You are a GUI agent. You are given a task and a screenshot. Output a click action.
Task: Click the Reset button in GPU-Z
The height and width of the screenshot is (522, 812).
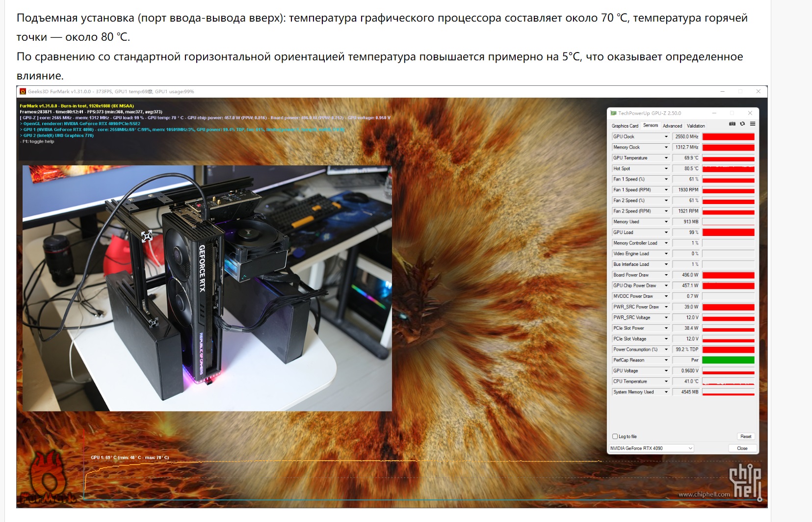[746, 437]
